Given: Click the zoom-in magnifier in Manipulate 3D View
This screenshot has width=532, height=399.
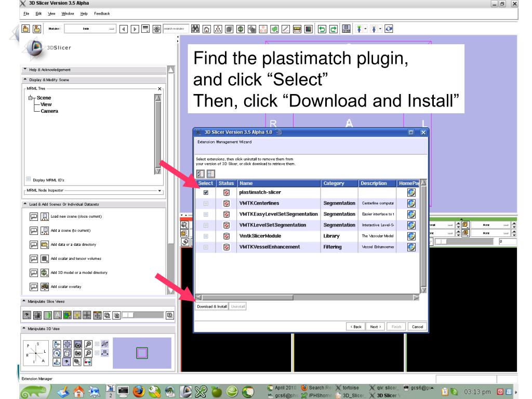Looking at the screenshot, I should [x=88, y=344].
